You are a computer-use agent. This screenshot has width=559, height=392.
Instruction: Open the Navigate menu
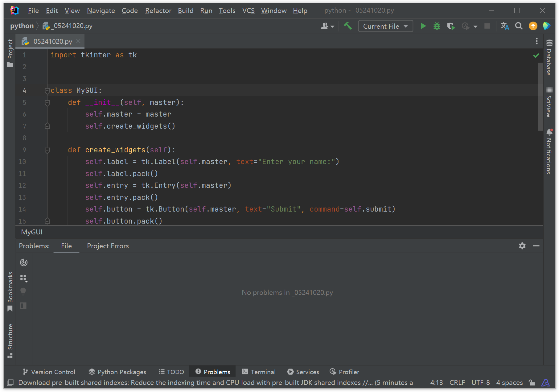(x=101, y=10)
